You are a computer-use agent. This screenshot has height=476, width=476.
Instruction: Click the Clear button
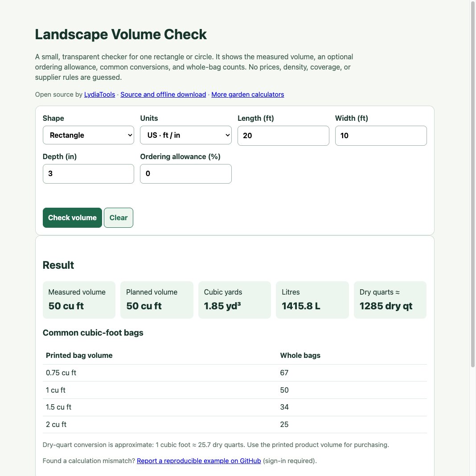119,217
